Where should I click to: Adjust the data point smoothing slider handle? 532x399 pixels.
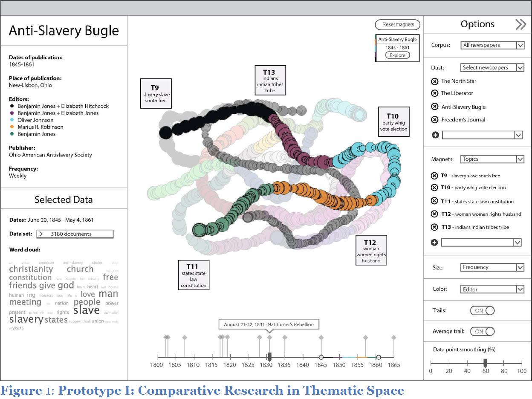tap(485, 363)
